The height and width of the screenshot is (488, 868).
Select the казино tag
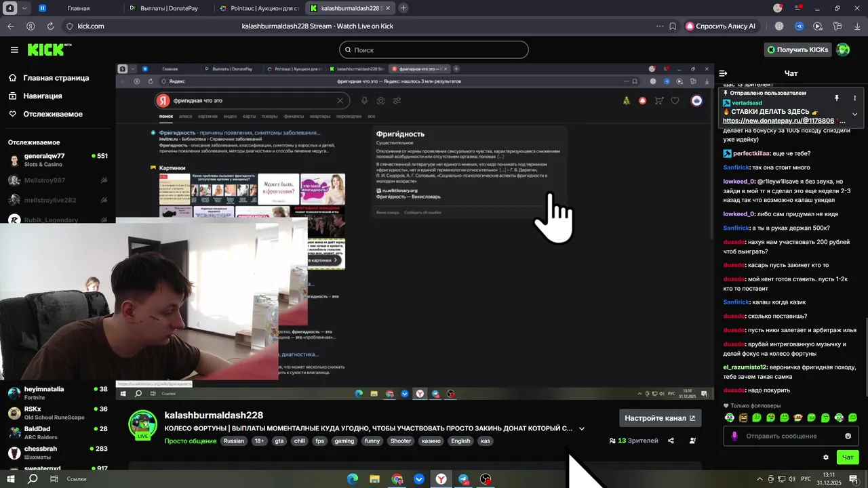pyautogui.click(x=431, y=441)
